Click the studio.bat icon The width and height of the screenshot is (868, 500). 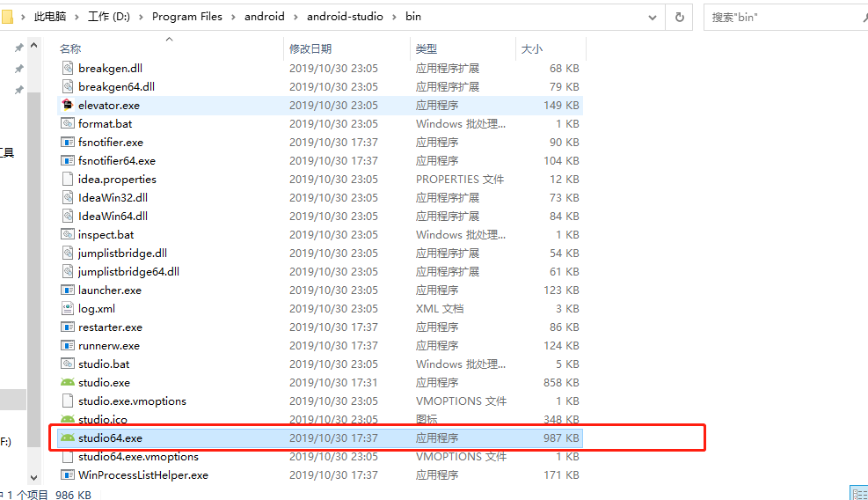pos(68,364)
